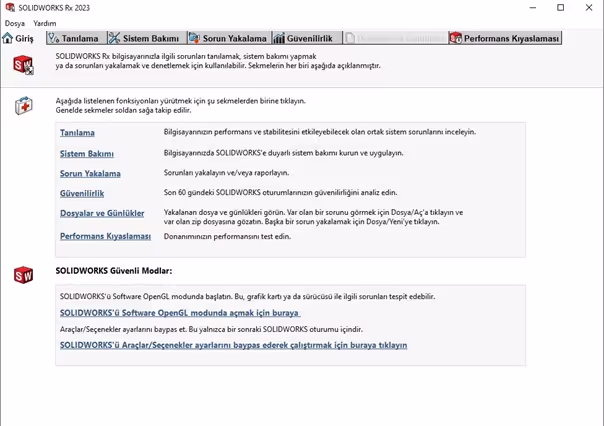Click the chart icon on Güvenilirlik tab
Screen dimensions: 604x426
pos(279,38)
